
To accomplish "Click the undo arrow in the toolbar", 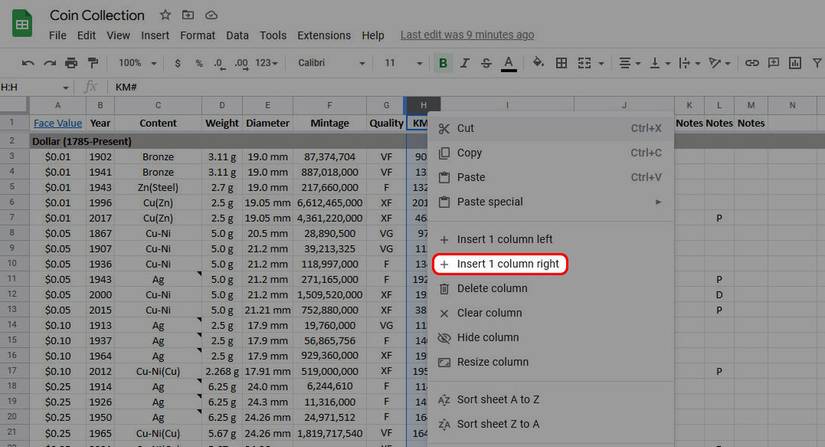I will pyautogui.click(x=28, y=63).
